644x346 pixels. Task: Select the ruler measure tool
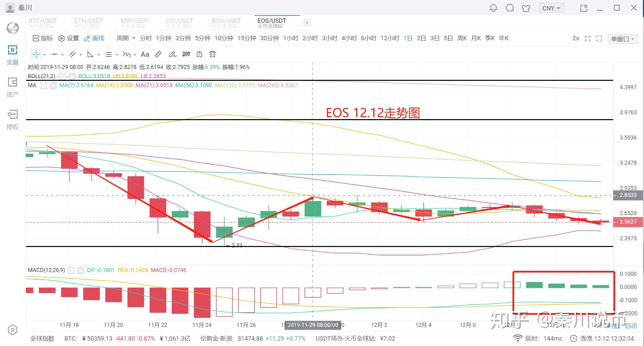coord(158,54)
